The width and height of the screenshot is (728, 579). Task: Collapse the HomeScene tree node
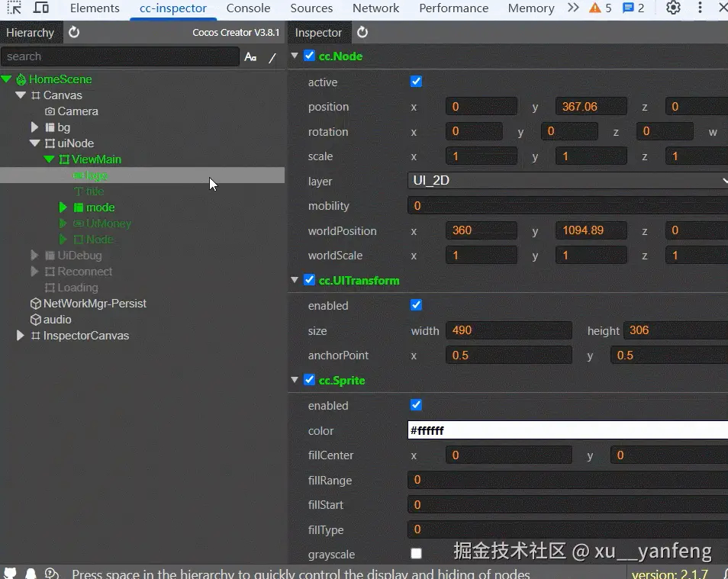click(x=7, y=79)
